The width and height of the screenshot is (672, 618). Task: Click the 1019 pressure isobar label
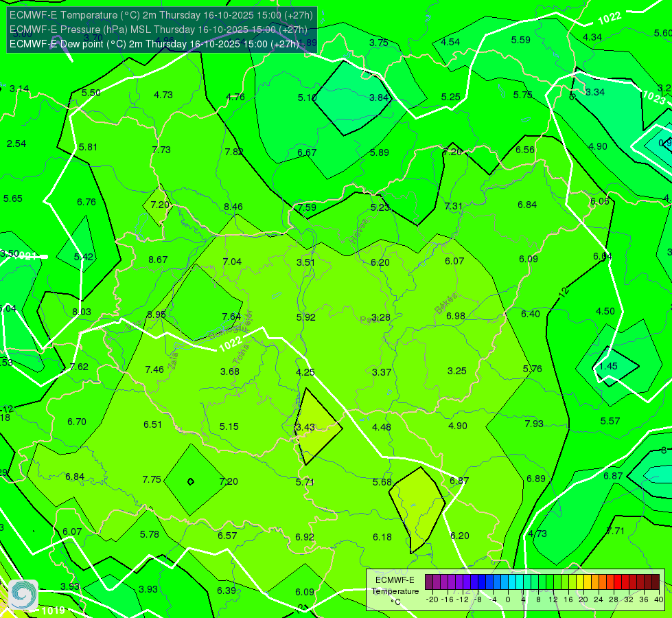click(x=54, y=610)
